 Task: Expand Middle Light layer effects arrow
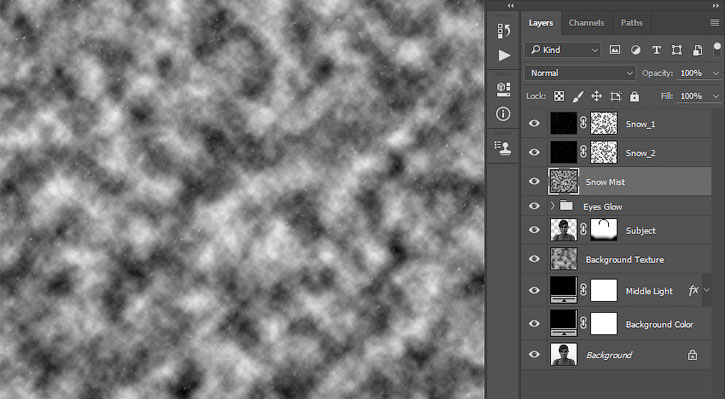[x=707, y=290]
